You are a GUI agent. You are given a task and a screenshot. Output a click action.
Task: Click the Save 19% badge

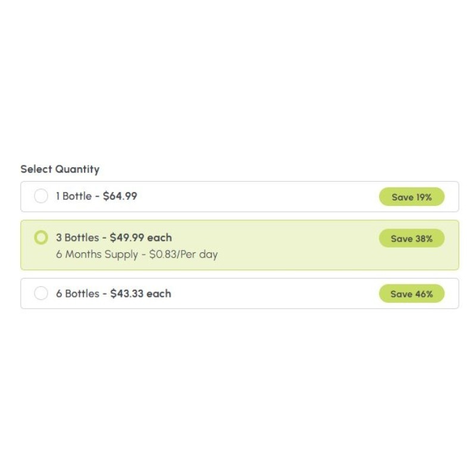click(x=412, y=197)
